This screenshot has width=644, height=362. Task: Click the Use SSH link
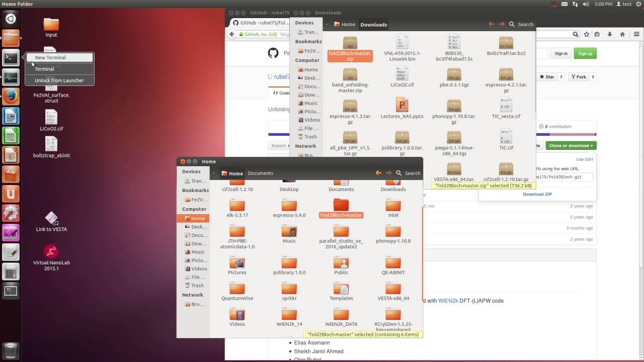[585, 159]
